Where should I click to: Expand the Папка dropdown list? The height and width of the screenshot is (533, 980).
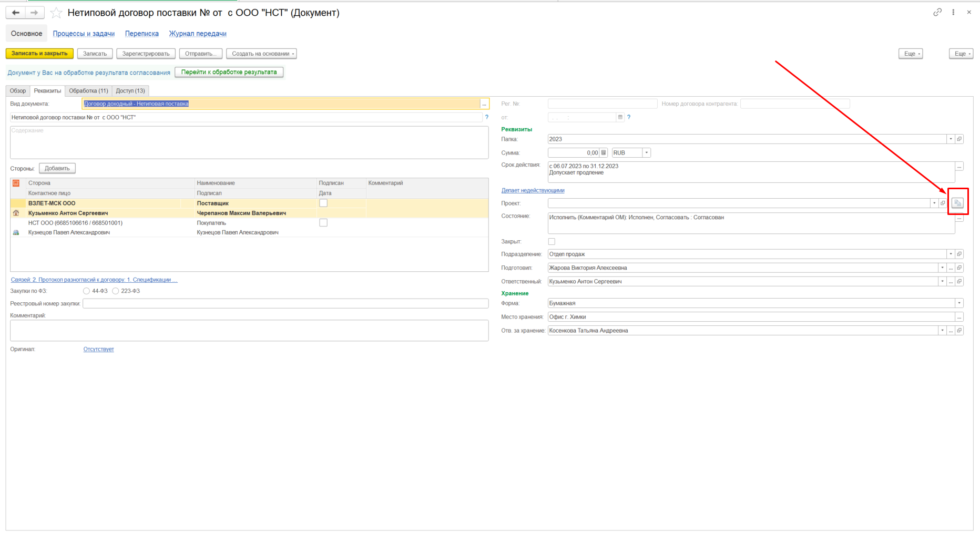click(x=951, y=139)
